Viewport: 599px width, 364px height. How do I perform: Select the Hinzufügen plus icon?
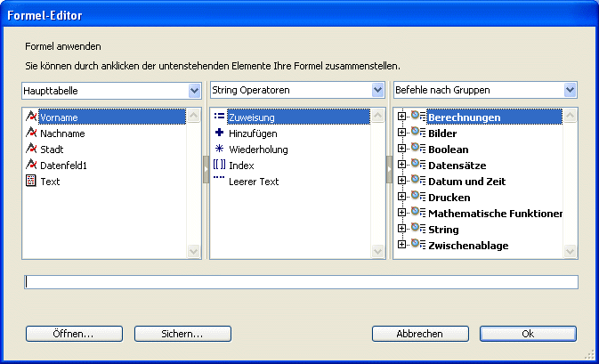click(x=219, y=133)
